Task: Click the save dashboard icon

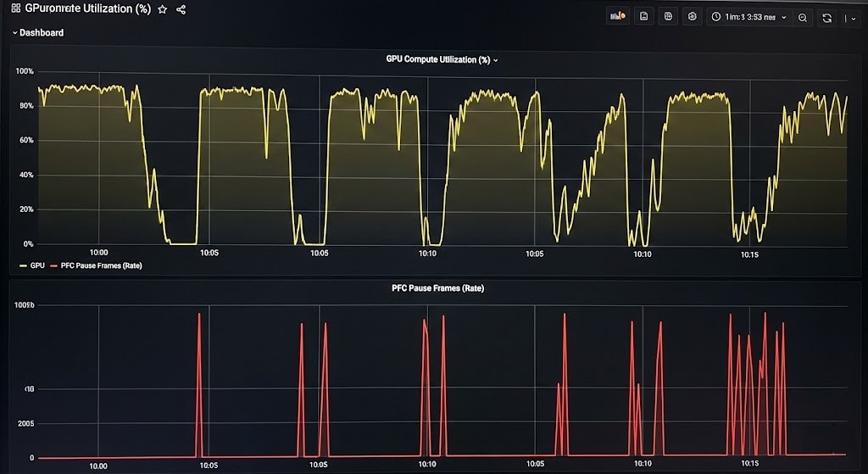Action: (x=644, y=16)
